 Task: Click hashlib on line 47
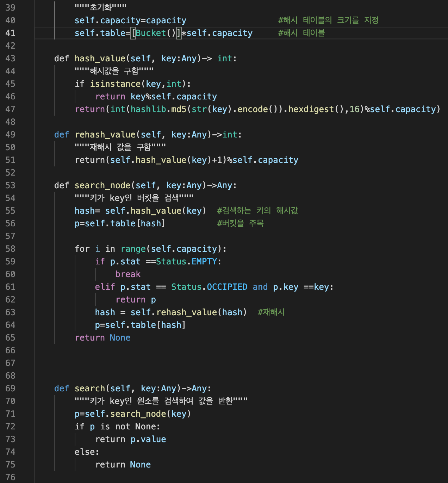pyautogui.click(x=148, y=109)
